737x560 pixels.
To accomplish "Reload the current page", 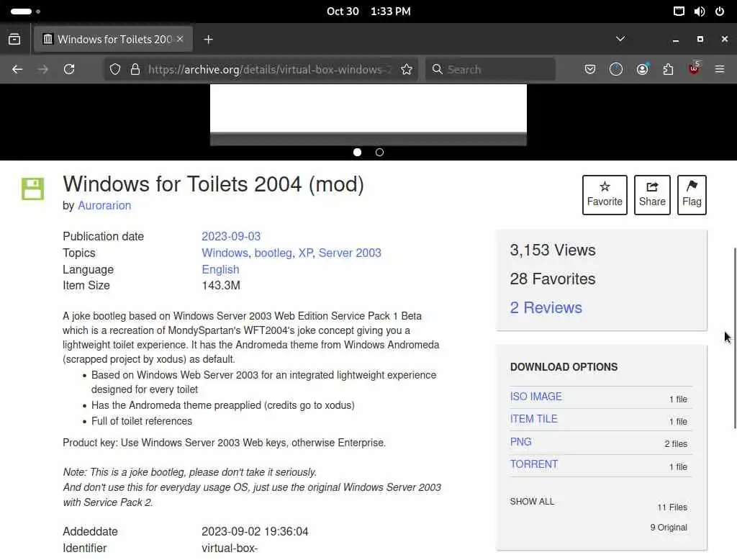I will tap(69, 70).
